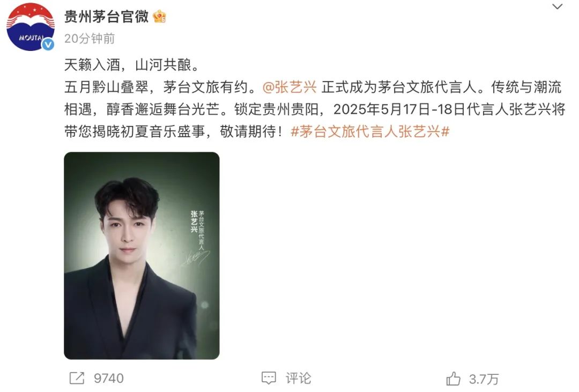Screen dimensions: 579x392
Task: Open comments via the speech bubble icon
Action: point(269,378)
